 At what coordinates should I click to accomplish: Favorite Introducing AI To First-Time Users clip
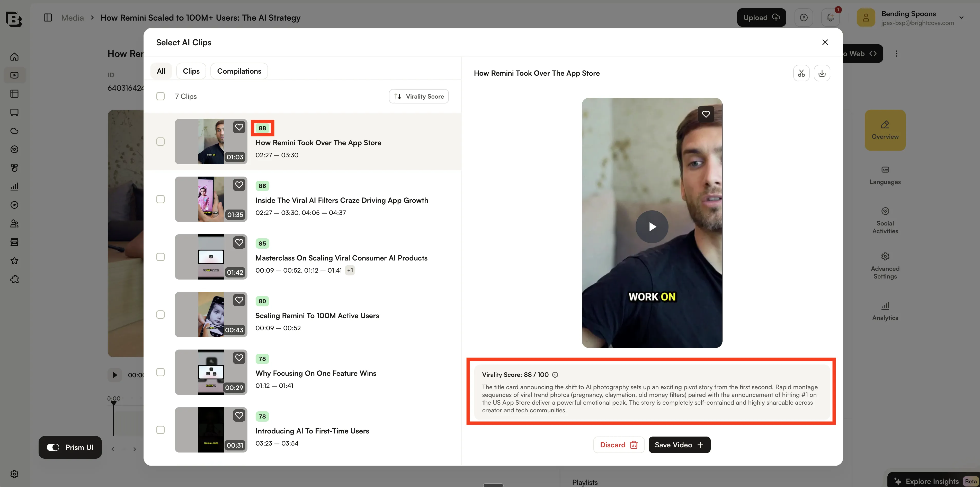click(239, 415)
